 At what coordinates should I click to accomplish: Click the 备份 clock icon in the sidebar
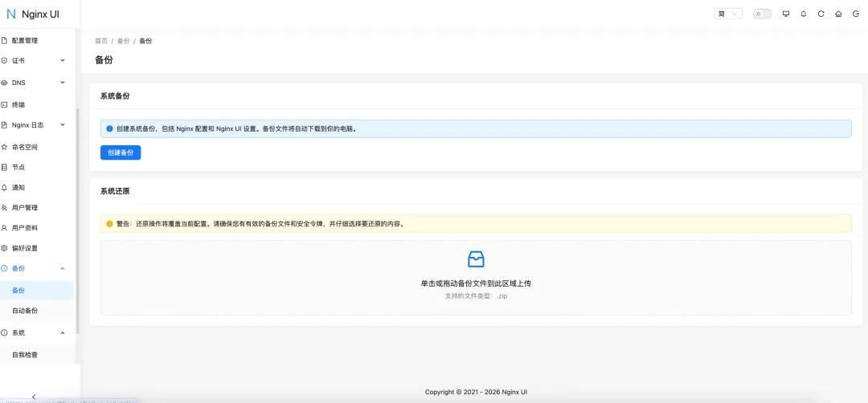point(4,268)
